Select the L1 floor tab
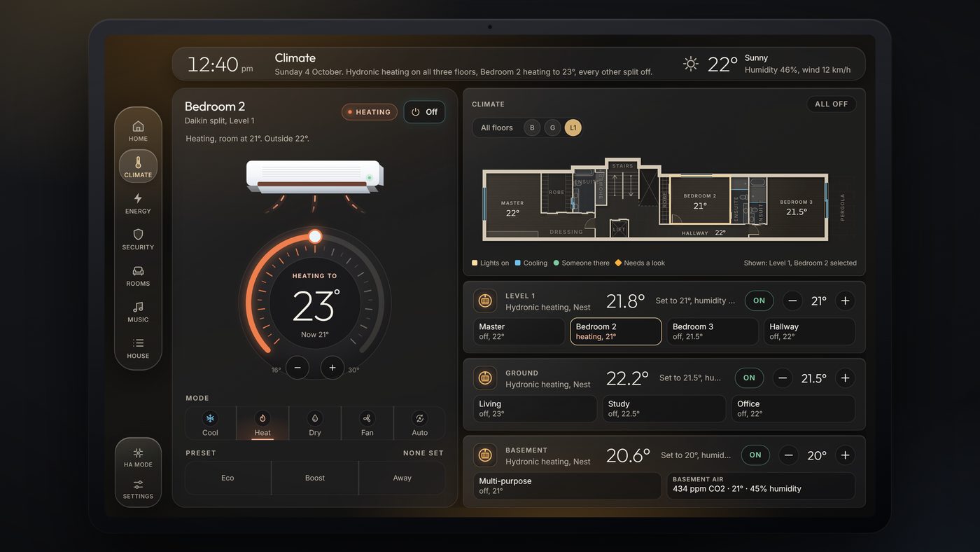980x552 pixels. [x=573, y=127]
